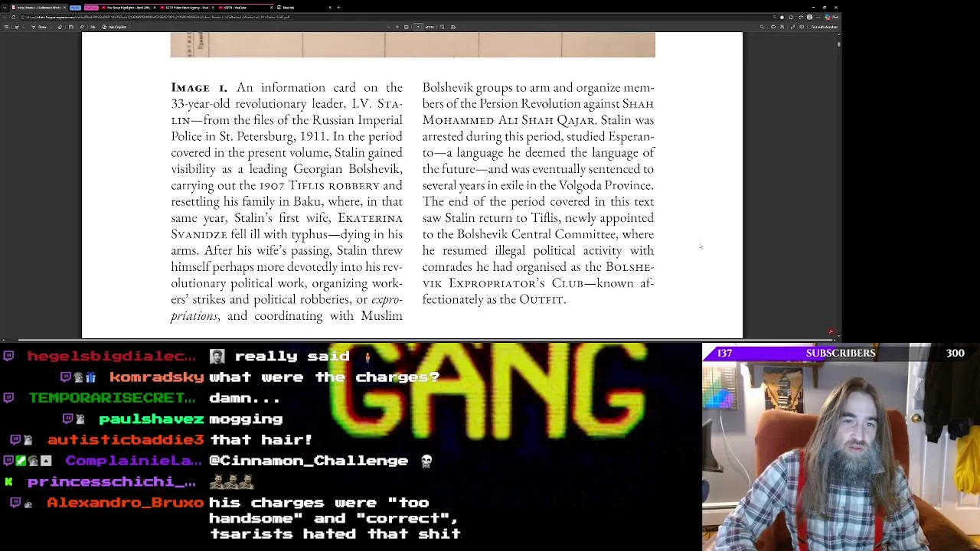Click the Read aloud icon
The width and height of the screenshot is (980, 551).
[x=82, y=27]
